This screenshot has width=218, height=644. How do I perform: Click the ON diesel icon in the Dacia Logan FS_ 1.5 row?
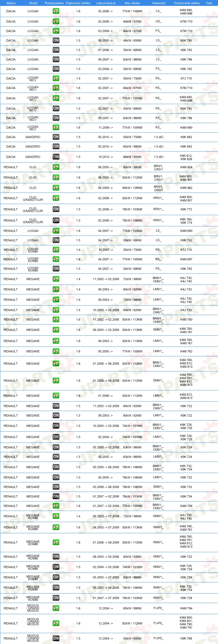pos(56,69)
